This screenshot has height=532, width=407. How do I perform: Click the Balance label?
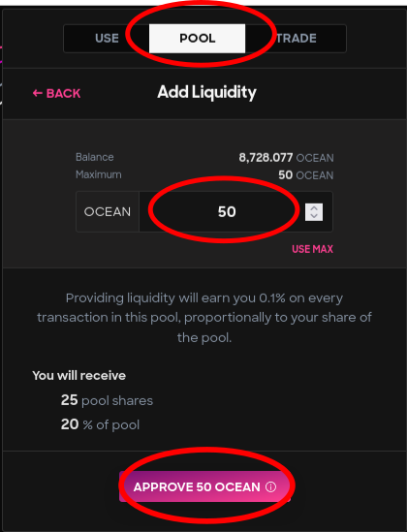[95, 157]
